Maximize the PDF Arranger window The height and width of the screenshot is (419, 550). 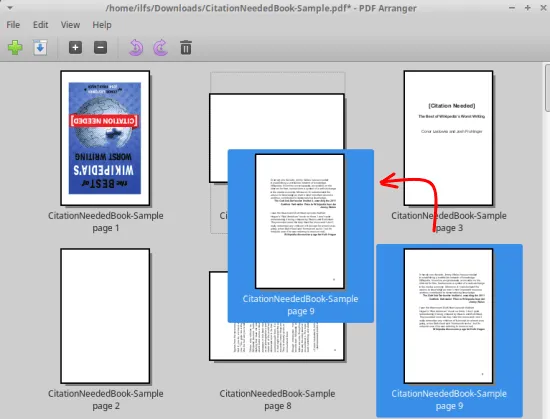(x=528, y=8)
